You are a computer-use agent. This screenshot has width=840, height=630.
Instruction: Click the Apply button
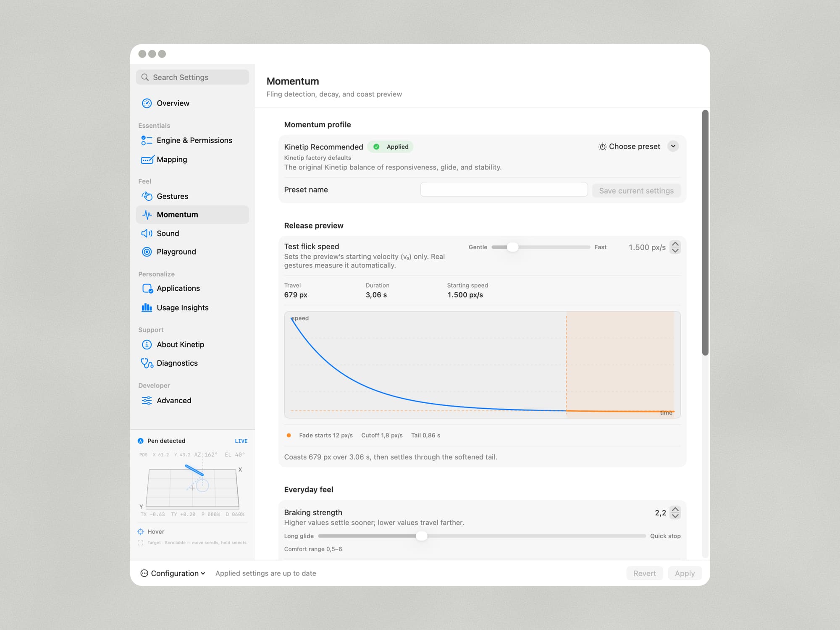click(685, 573)
